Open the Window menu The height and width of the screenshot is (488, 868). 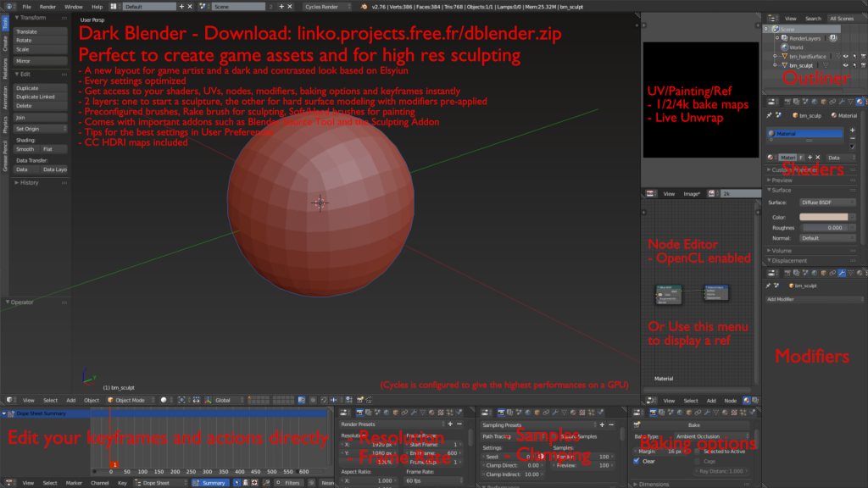point(73,7)
